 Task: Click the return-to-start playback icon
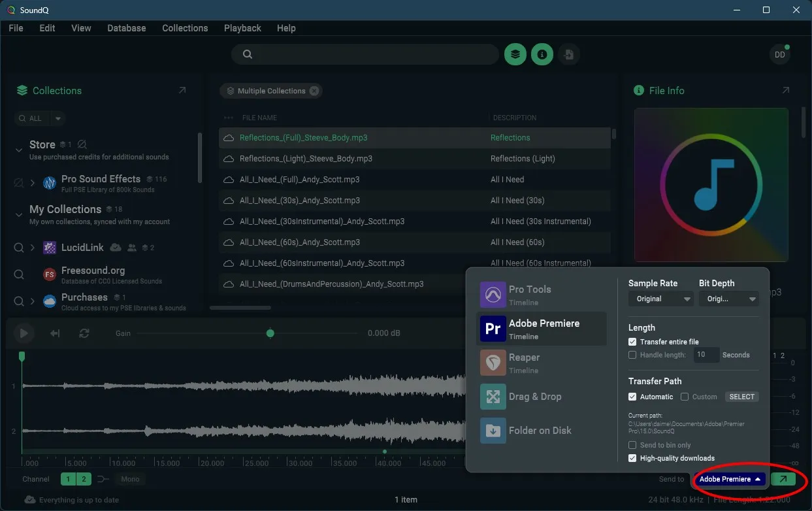(56, 333)
